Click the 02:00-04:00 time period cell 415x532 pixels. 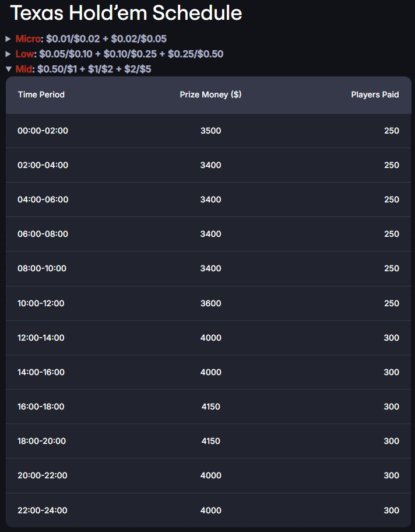pyautogui.click(x=43, y=165)
